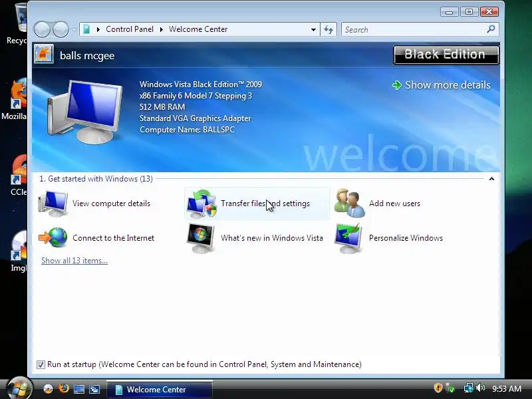
Task: Click Switch between windows in Quick Launch
Action: 94,389
